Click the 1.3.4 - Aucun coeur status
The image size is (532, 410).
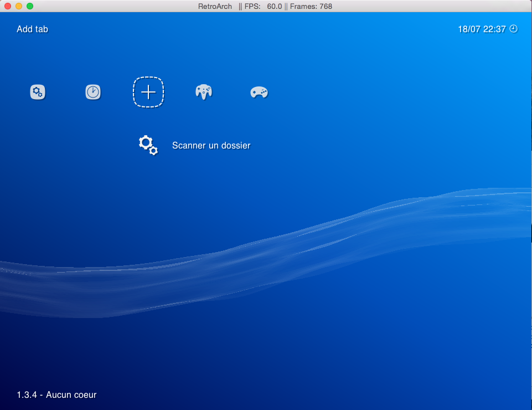tap(56, 394)
